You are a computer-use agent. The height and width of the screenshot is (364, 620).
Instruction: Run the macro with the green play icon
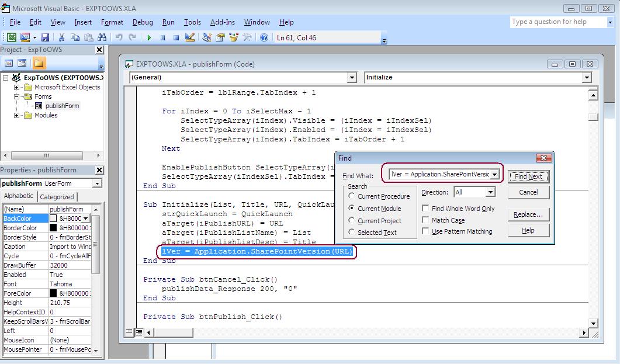point(149,37)
